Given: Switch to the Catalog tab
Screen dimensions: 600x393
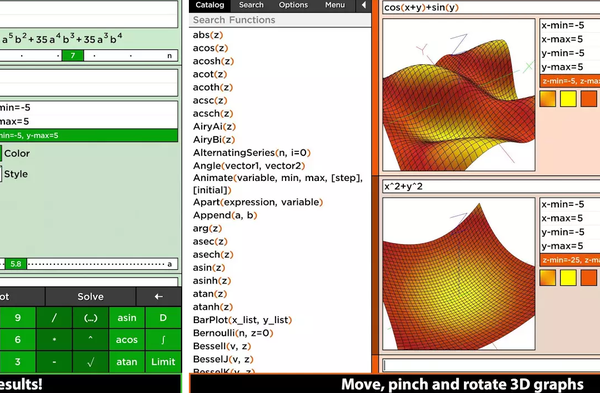Looking at the screenshot, I should click(209, 5).
